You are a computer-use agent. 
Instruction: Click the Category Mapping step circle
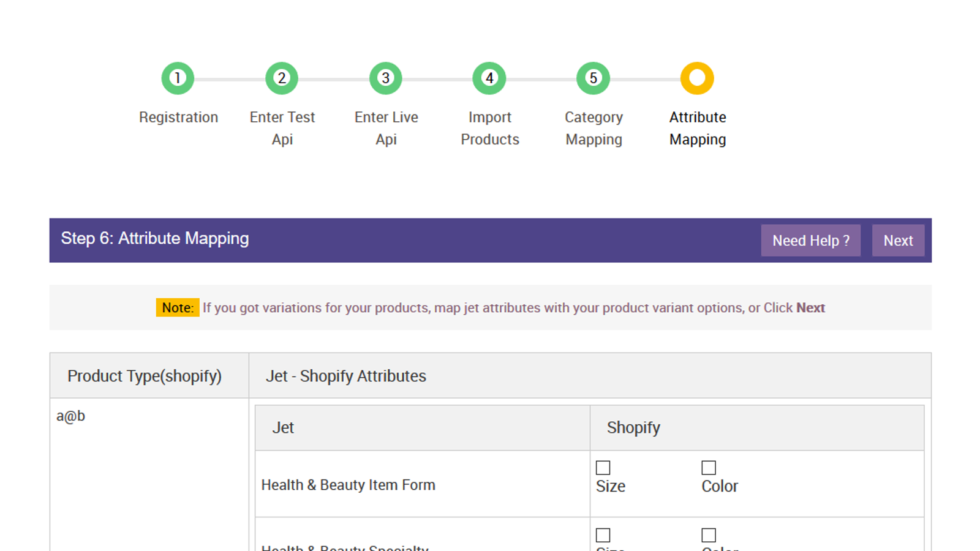click(592, 78)
